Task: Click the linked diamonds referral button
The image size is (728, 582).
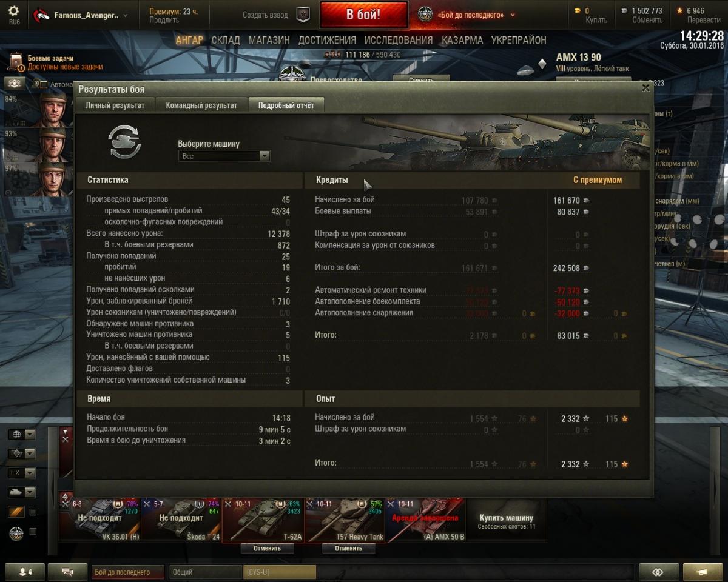Action: pos(658,572)
